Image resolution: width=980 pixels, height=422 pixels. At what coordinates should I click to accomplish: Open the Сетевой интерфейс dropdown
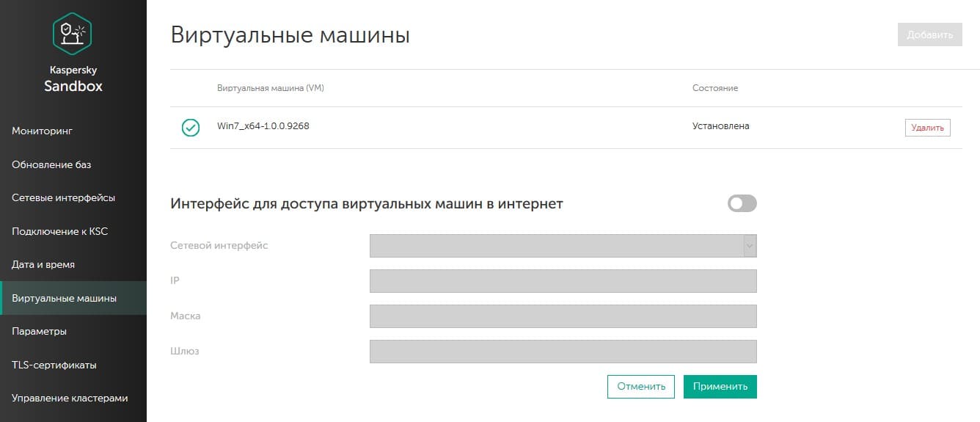click(563, 246)
